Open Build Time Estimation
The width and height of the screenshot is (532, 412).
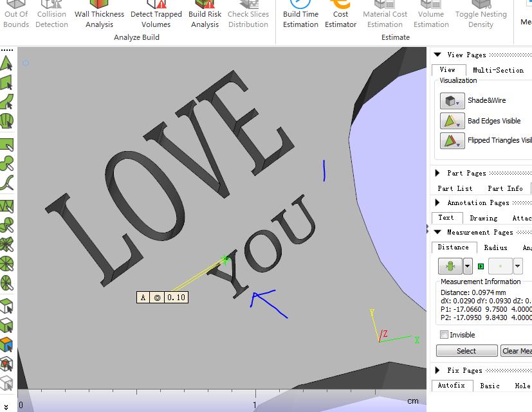(x=300, y=15)
